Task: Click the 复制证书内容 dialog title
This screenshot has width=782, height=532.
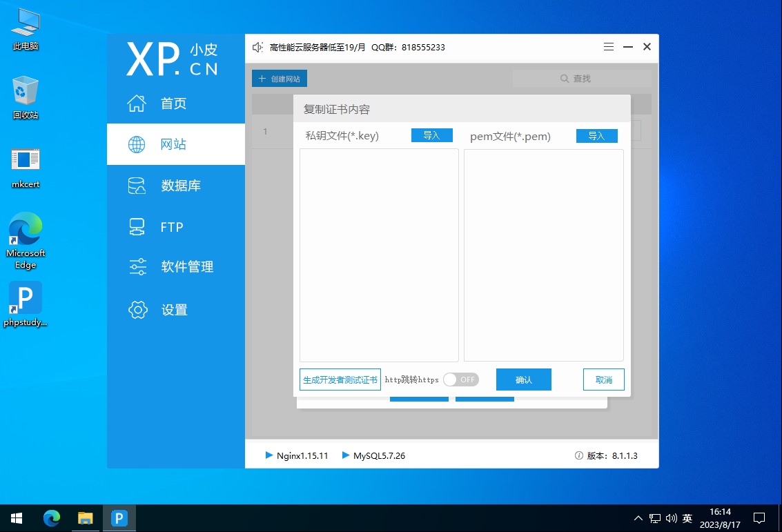Action: 337,109
